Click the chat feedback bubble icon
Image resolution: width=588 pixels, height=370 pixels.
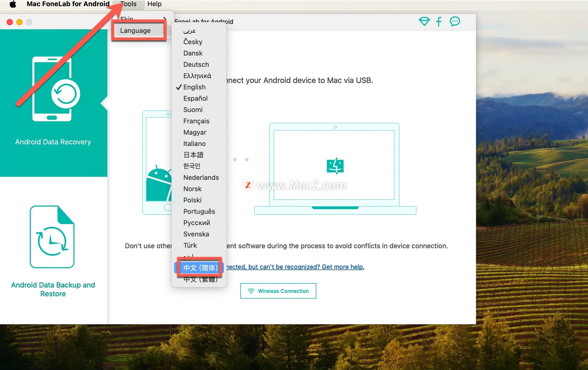(x=455, y=21)
